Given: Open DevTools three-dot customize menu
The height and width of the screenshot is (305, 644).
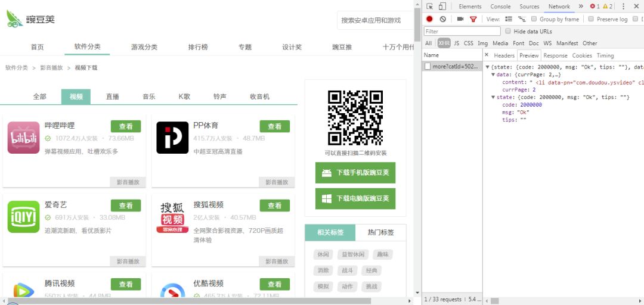Looking at the screenshot, I should click(623, 7).
